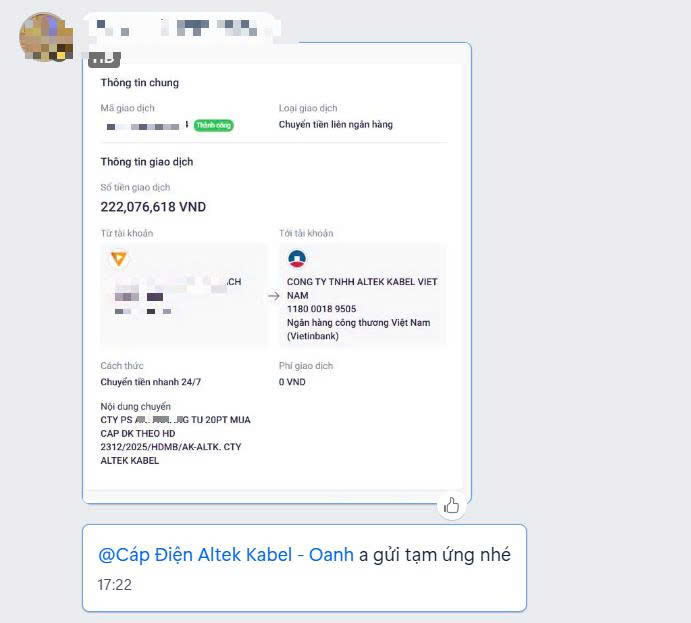Click the amount 222,076,618 VND
The image size is (691, 623).
[153, 207]
